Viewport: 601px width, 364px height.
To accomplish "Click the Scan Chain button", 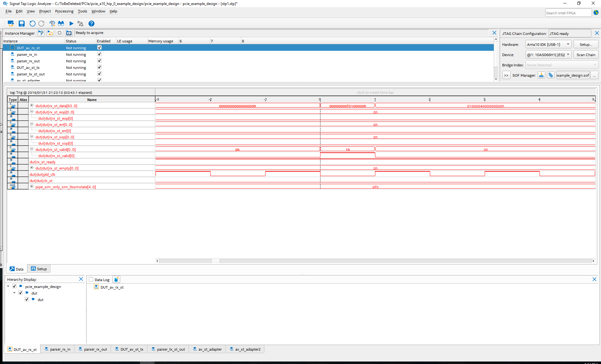I will 586,55.
